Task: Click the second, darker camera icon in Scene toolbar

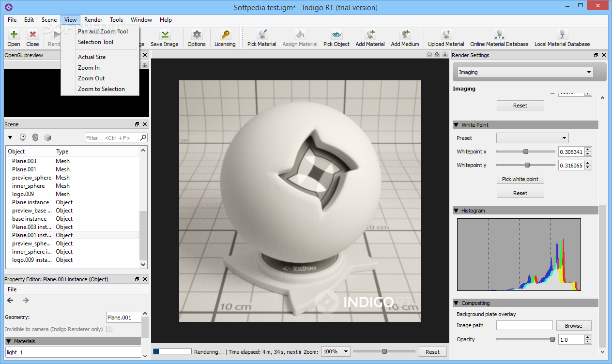Action: pos(35,138)
